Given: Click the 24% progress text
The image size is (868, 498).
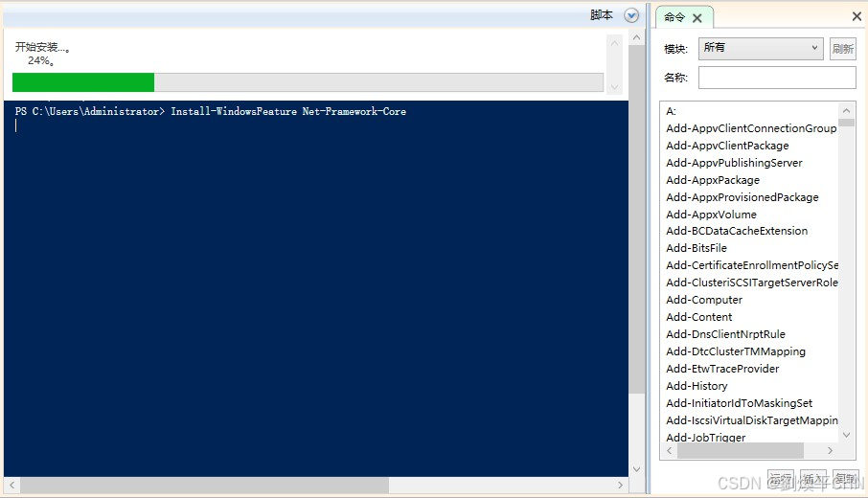Looking at the screenshot, I should tap(40, 61).
